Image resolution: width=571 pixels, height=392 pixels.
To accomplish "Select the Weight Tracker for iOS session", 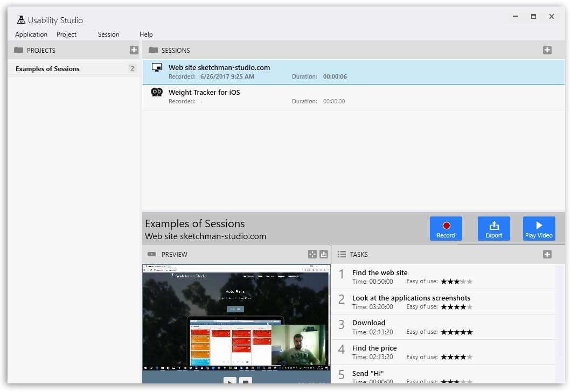I will [204, 93].
